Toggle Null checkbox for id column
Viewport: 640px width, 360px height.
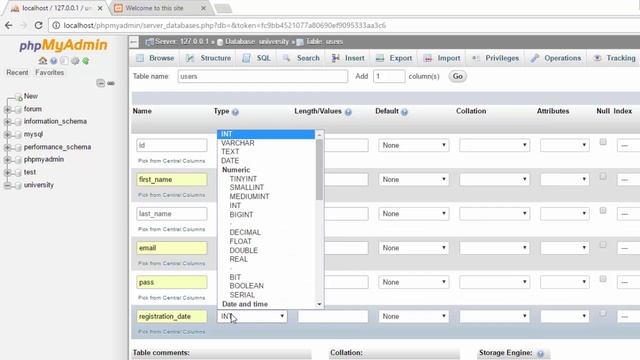603,142
